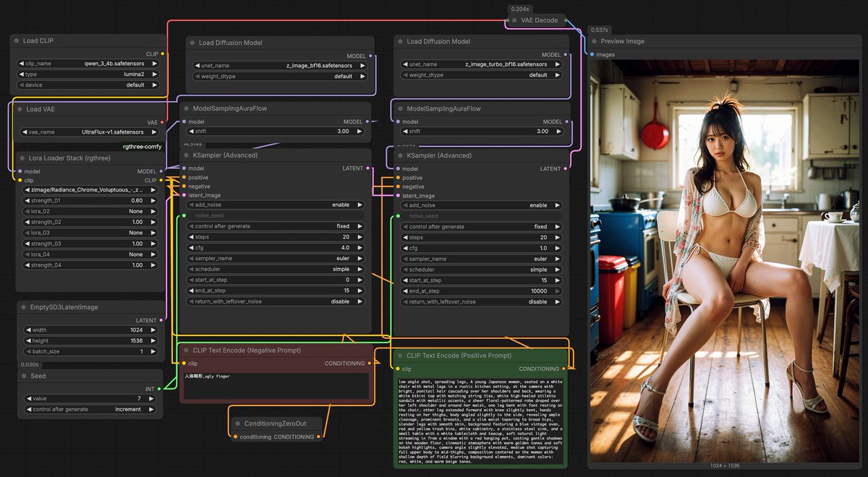Toggle add_noise in the left KSampler (Advanced)

(276, 205)
